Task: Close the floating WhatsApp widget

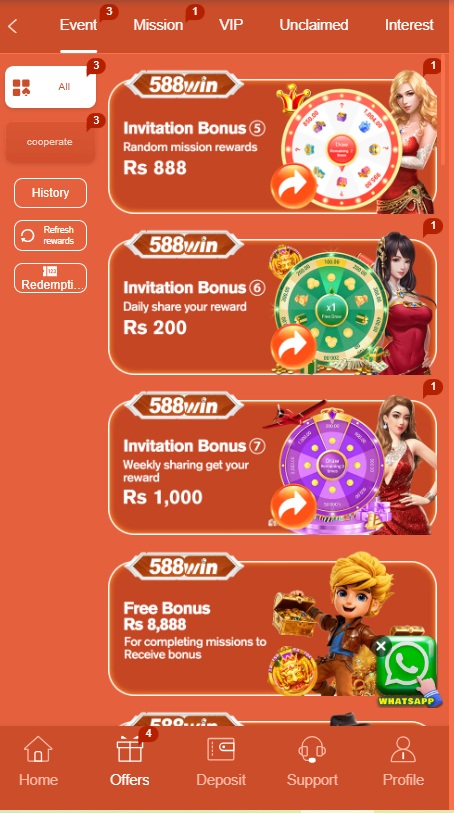Action: tap(381, 646)
